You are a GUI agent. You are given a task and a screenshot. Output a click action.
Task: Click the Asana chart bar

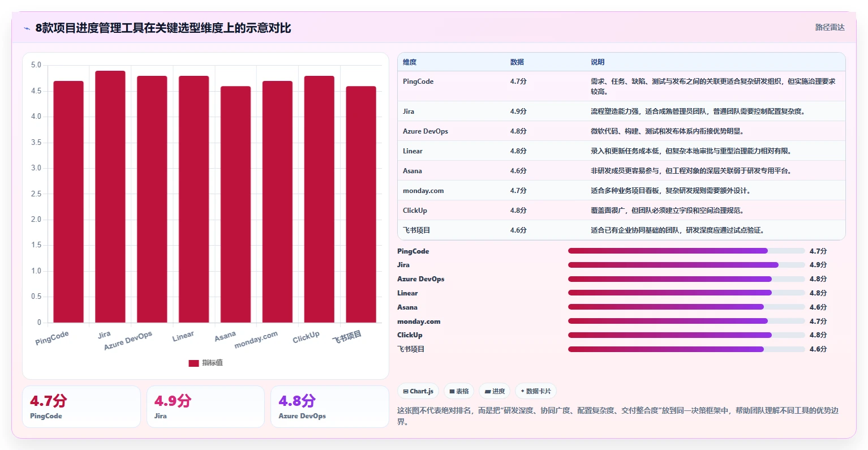(235, 204)
